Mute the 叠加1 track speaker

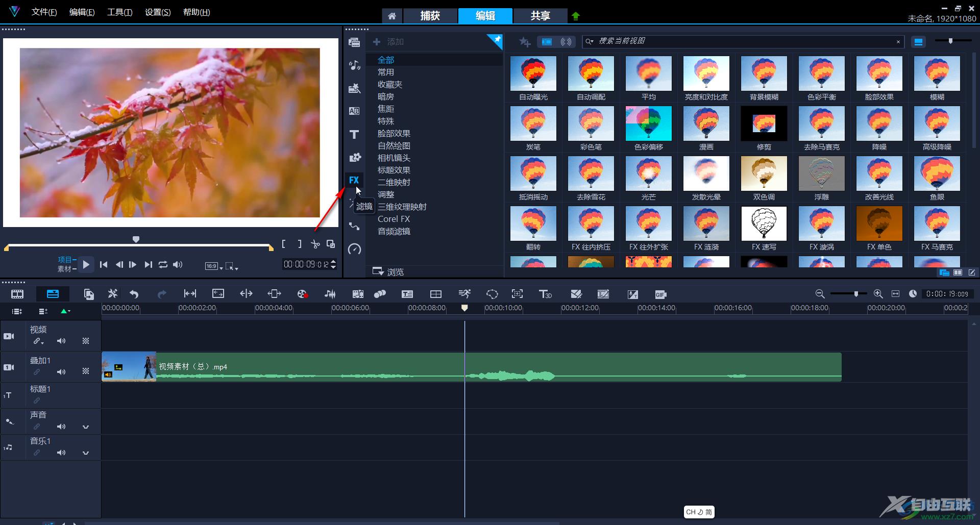click(x=61, y=372)
